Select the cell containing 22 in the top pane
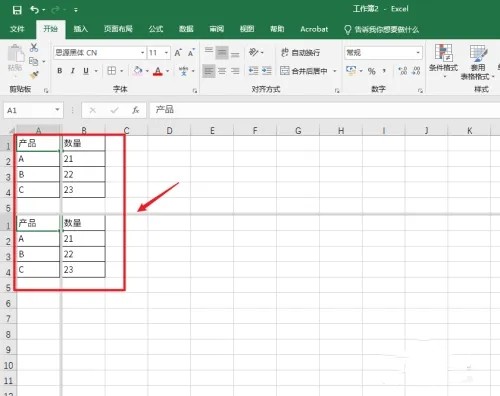Viewport: 500px width, 396px height. click(x=83, y=174)
